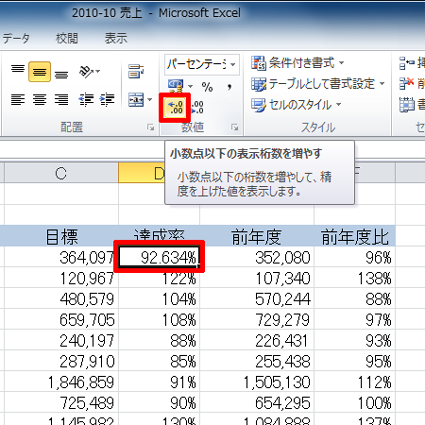Open the text orientation dropdown

pos(89,71)
